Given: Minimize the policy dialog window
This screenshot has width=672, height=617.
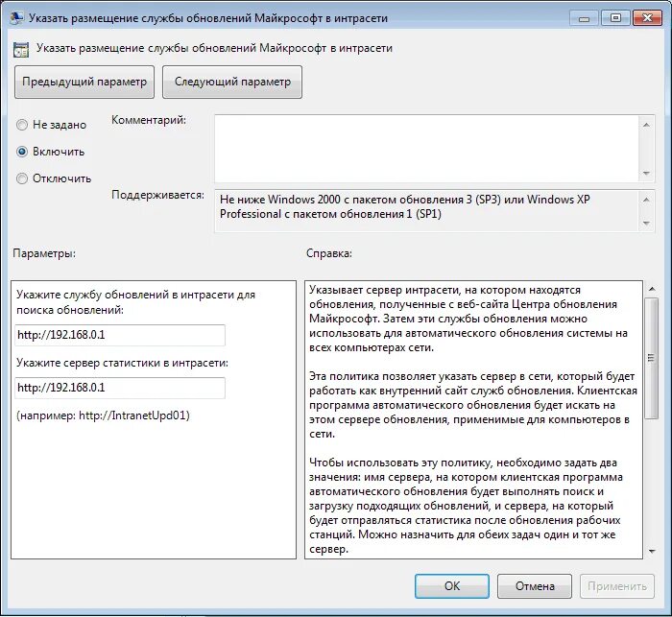Looking at the screenshot, I should tap(584, 18).
